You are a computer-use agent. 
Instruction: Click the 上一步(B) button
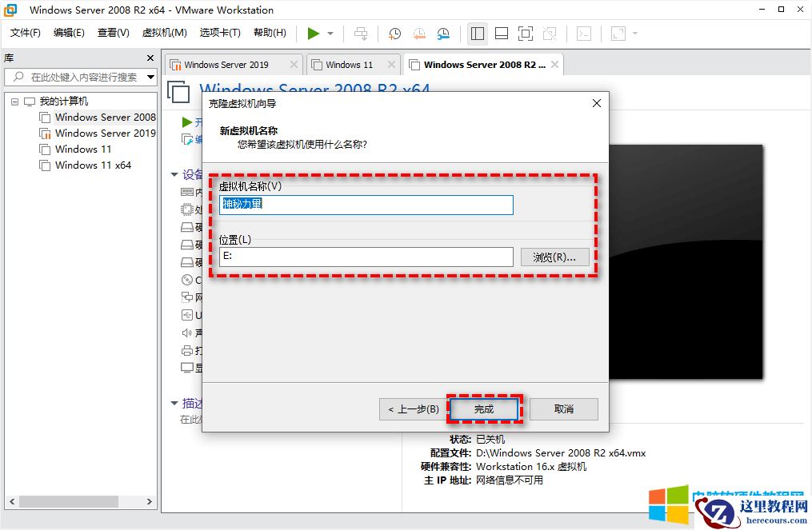tap(414, 409)
